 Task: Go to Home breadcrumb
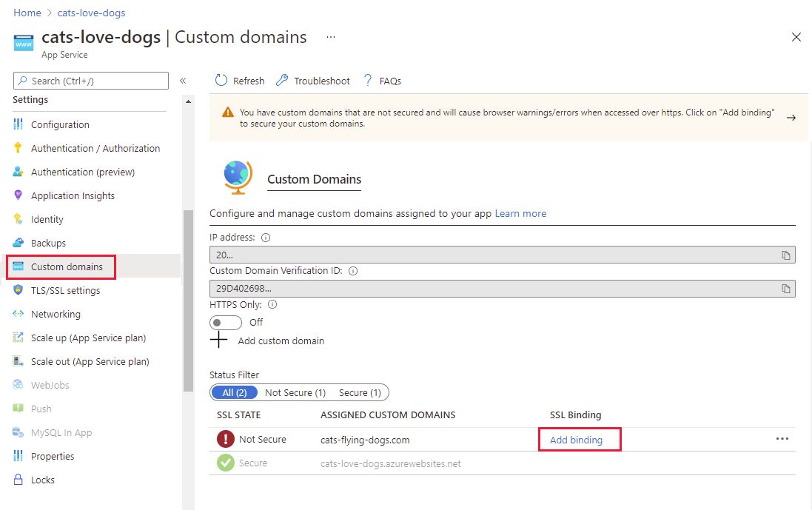click(27, 13)
